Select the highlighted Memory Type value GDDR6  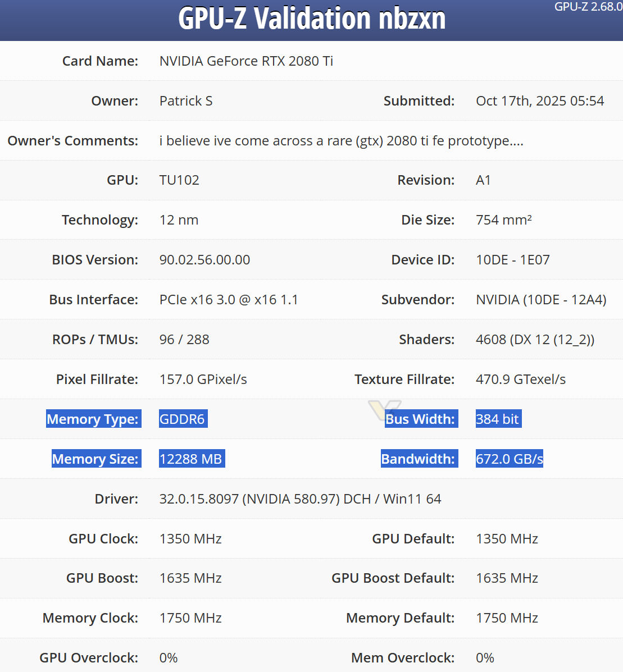tap(183, 418)
